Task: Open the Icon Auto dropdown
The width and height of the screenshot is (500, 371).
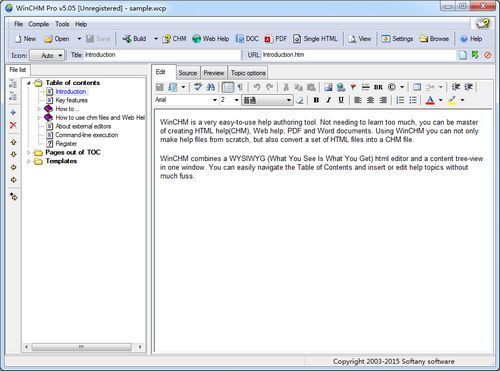Action: [47, 55]
